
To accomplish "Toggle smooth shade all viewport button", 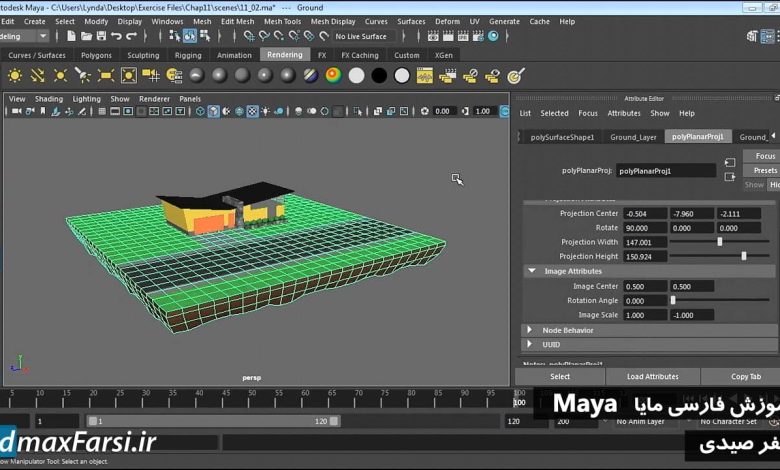I will click(213, 111).
